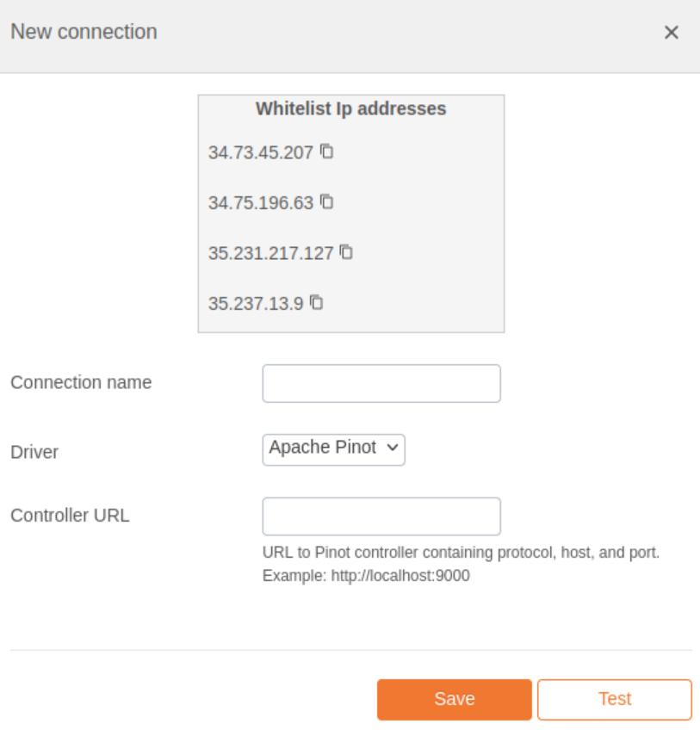This screenshot has height=742, width=700.
Task: Save the new connection
Action: pos(455,700)
